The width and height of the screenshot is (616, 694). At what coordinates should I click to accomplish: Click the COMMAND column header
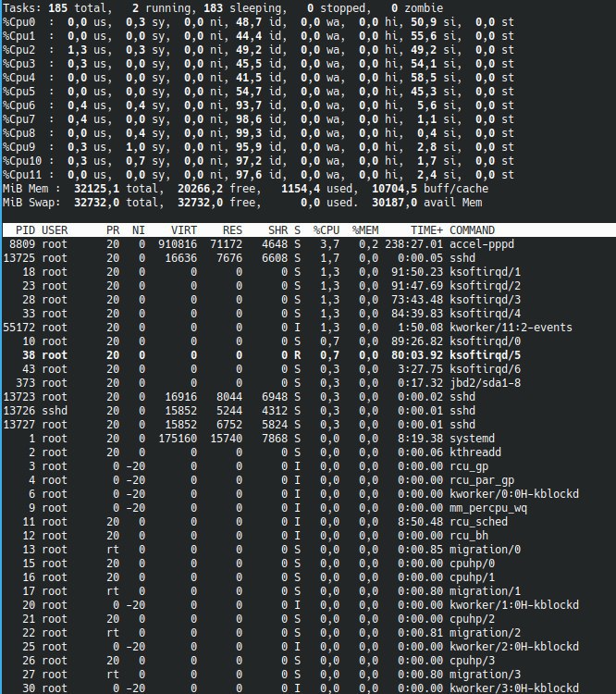coord(473,230)
